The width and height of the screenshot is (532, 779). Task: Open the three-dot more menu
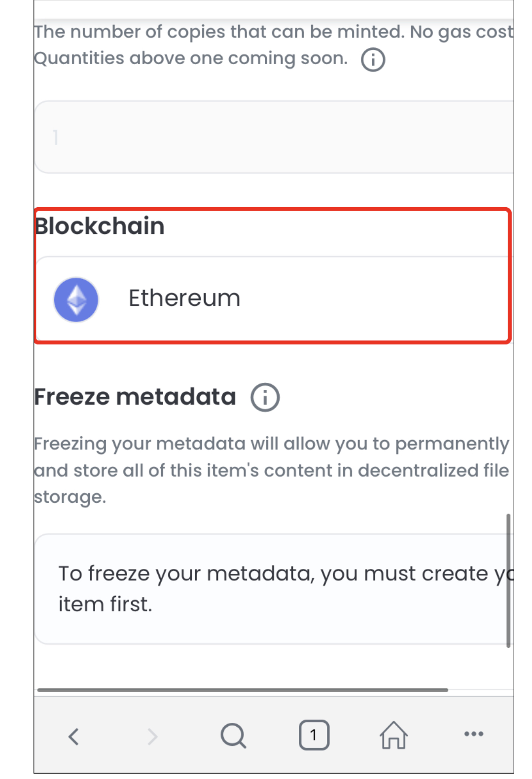tap(474, 734)
